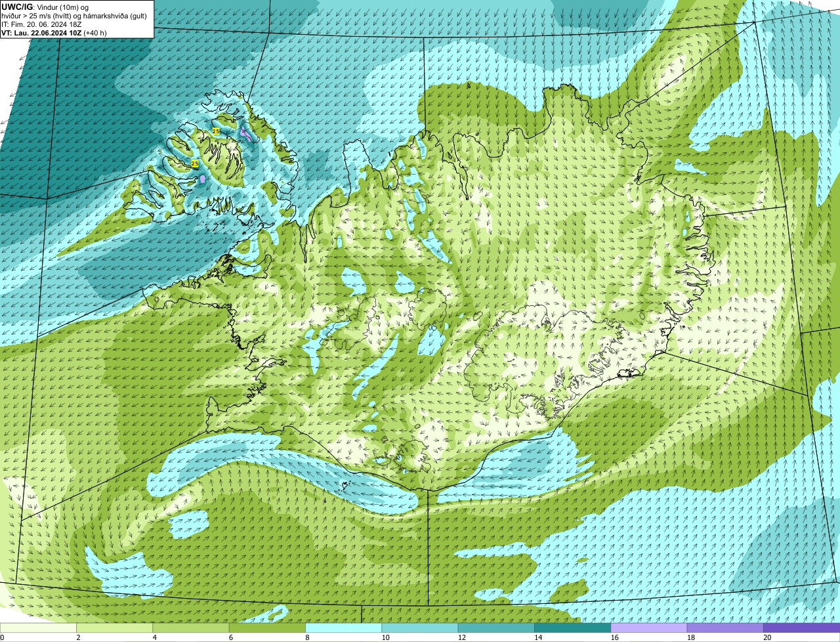This screenshot has height=642, width=840.
Task: Click the init time "IT: Fim. 20. 06. 2024 18Z"
Action: (41, 24)
